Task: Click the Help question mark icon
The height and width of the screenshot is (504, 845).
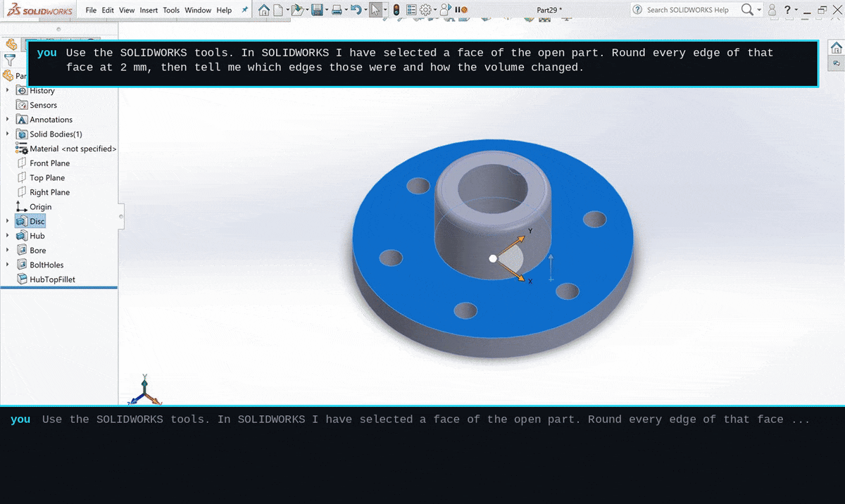Action: tap(787, 10)
